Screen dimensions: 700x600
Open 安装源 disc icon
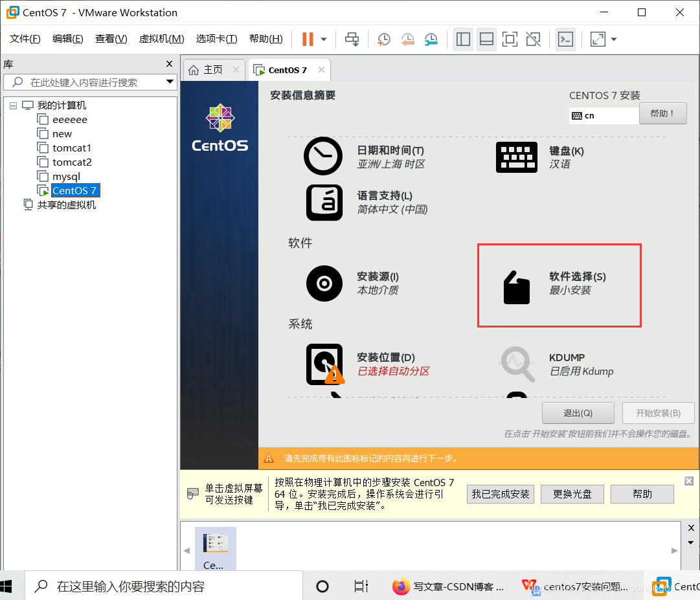point(324,283)
